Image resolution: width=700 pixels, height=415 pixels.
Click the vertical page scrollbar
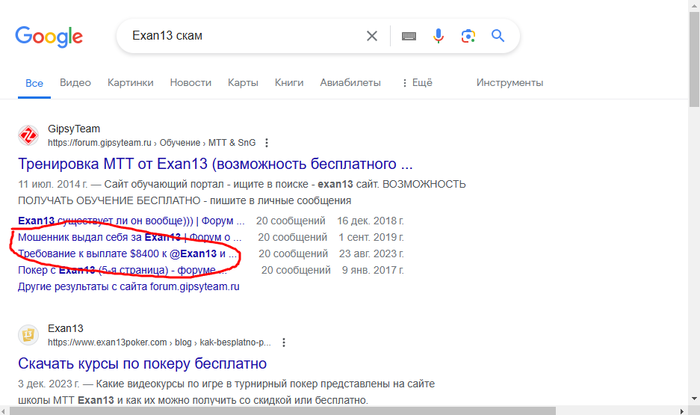pyautogui.click(x=693, y=200)
